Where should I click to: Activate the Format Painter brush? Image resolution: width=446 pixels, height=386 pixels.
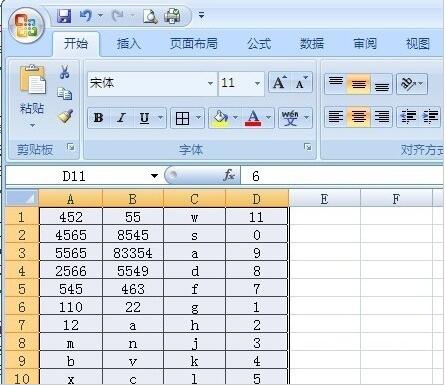pos(65,116)
